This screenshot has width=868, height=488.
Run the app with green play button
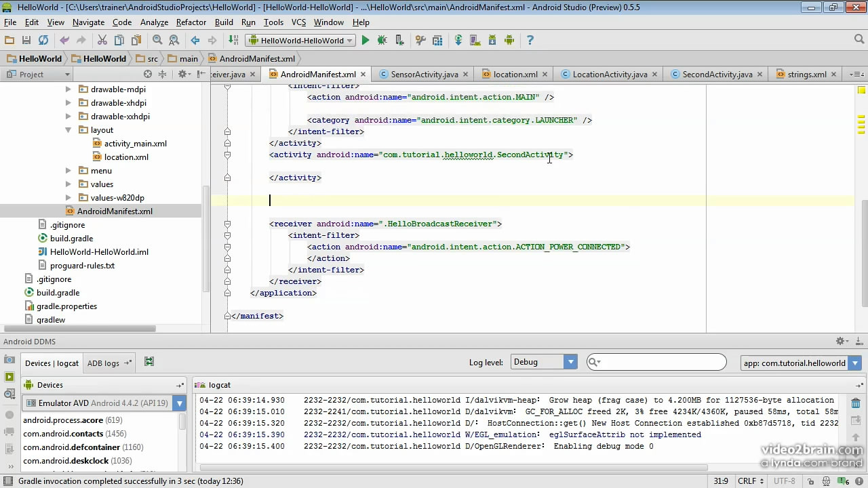click(366, 40)
